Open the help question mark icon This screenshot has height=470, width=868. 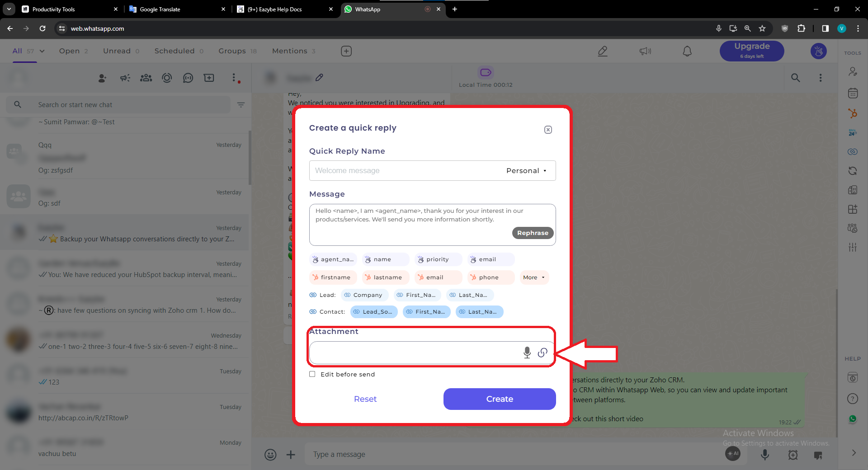pos(853,399)
